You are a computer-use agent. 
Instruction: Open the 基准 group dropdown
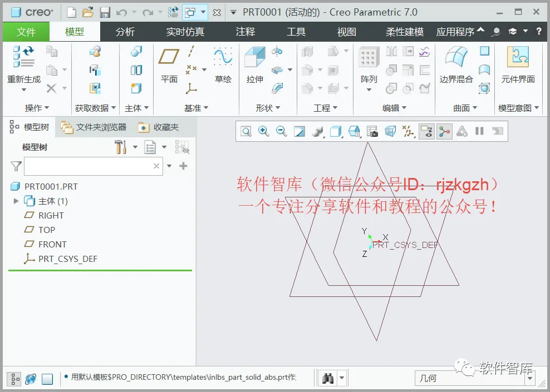196,108
